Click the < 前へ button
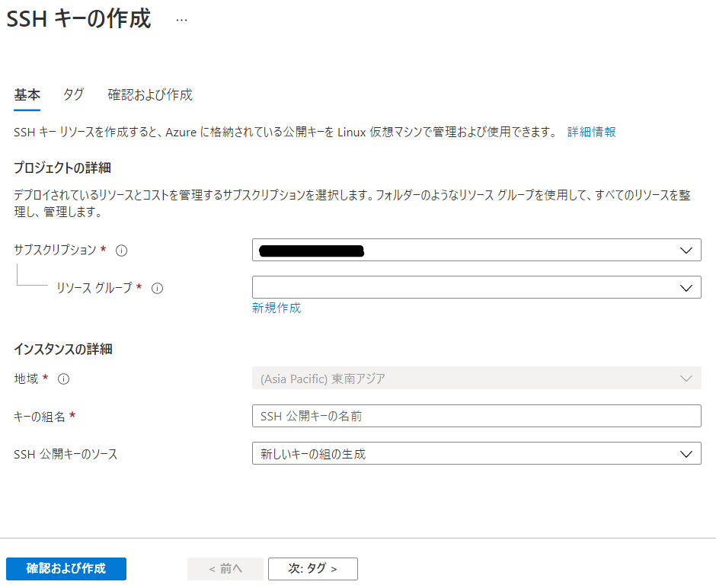Image resolution: width=716 pixels, height=588 pixels. 225,569
